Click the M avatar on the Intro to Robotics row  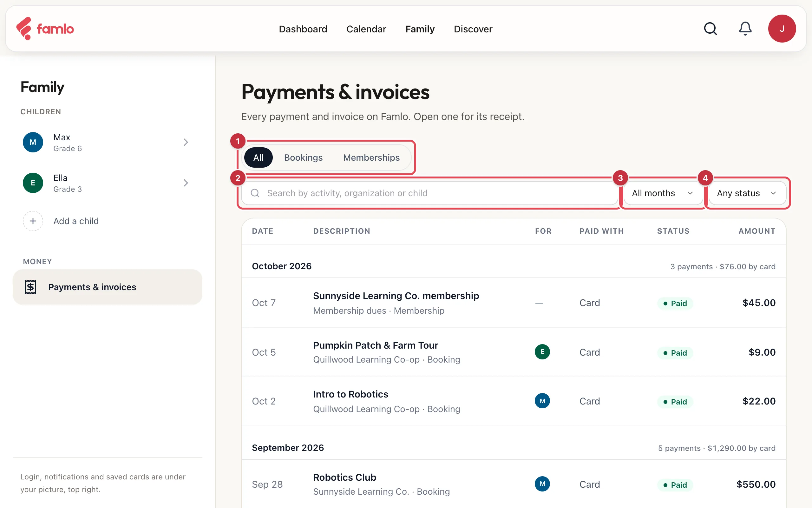(x=542, y=401)
